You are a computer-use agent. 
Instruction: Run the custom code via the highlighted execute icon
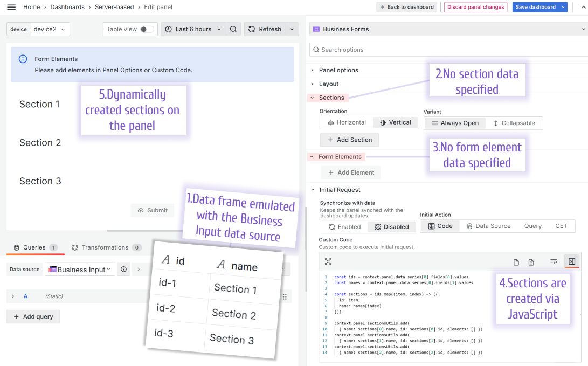(x=571, y=262)
